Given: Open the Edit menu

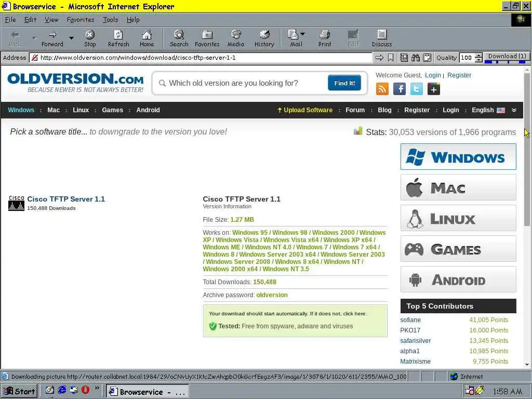Looking at the screenshot, I should coord(30,20).
